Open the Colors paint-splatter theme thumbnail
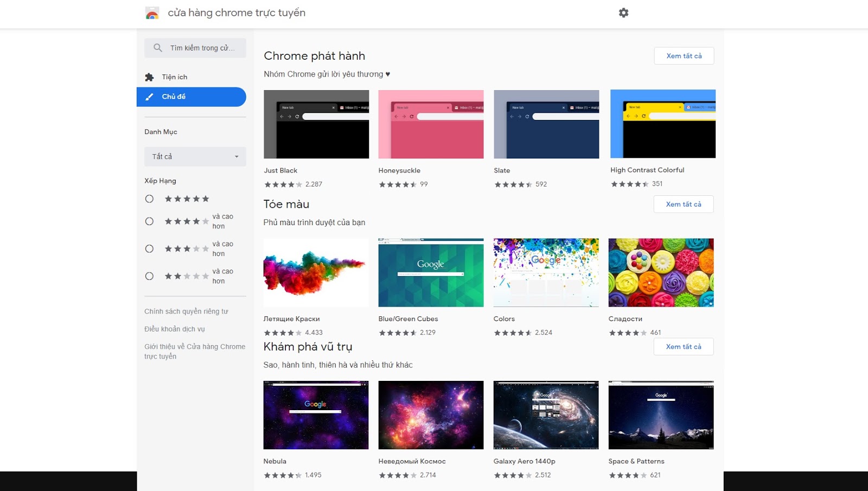Screen dimensions: 868x491 [x=546, y=272]
